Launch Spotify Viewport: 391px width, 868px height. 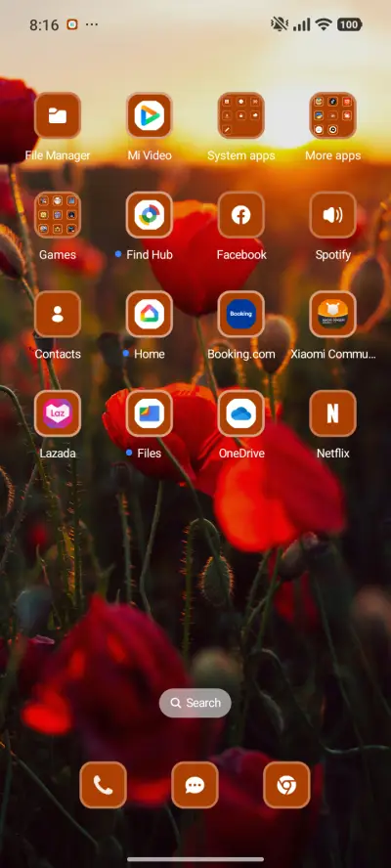coord(333,215)
